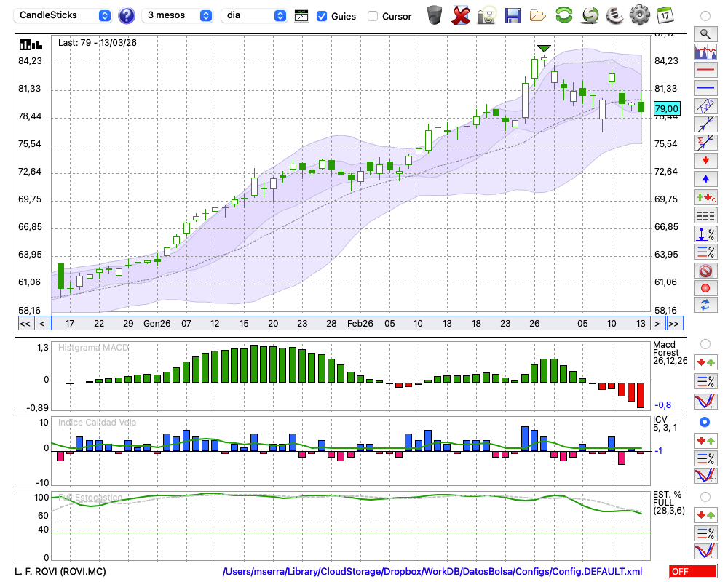Image resolution: width=728 pixels, height=582 pixels.
Task: Click the dollar sign update icon
Action: (x=590, y=15)
